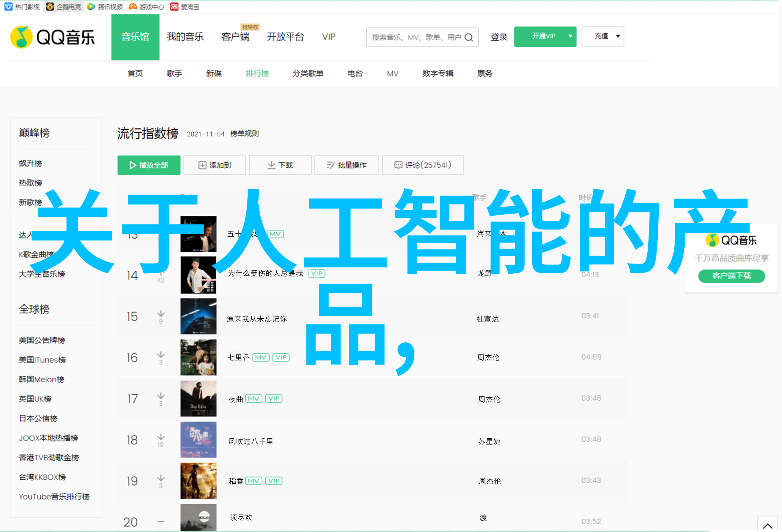
Task: Open 热歌榜 in sidebar
Action: 30,183
